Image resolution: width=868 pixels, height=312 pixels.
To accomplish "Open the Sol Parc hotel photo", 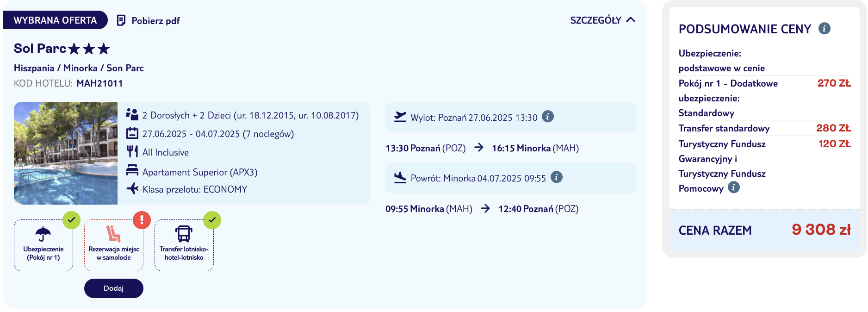I will (x=66, y=153).
